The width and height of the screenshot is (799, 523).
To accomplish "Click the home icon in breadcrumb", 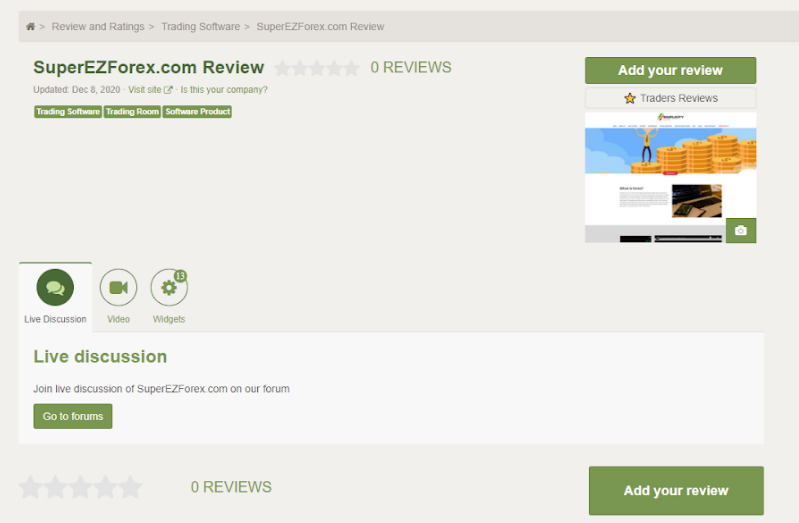I will coord(31,27).
